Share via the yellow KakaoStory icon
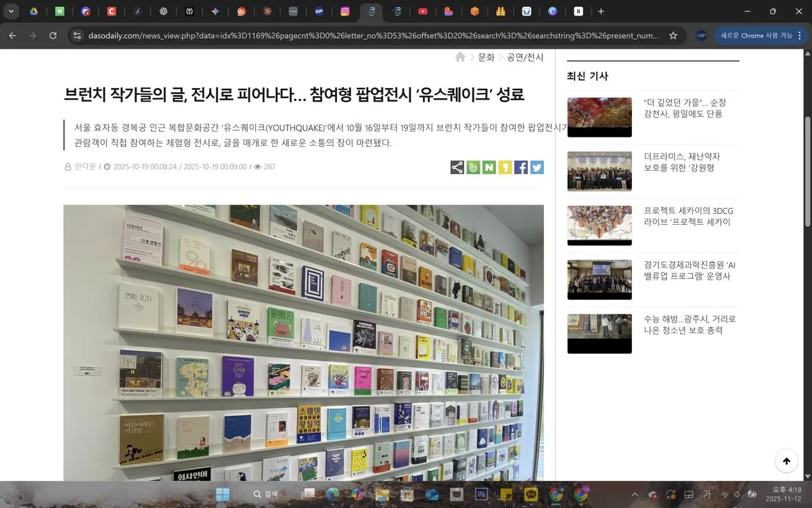This screenshot has width=812, height=508. click(x=505, y=167)
